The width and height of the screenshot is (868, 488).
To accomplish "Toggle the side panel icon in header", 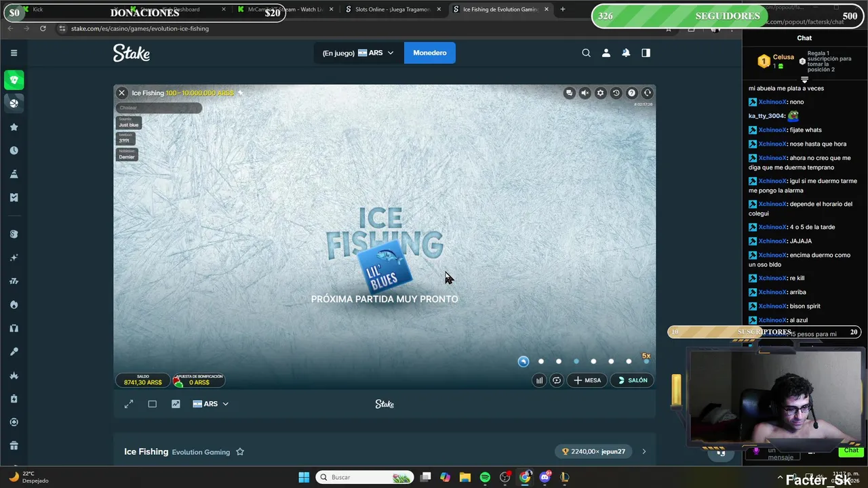I will click(x=646, y=53).
